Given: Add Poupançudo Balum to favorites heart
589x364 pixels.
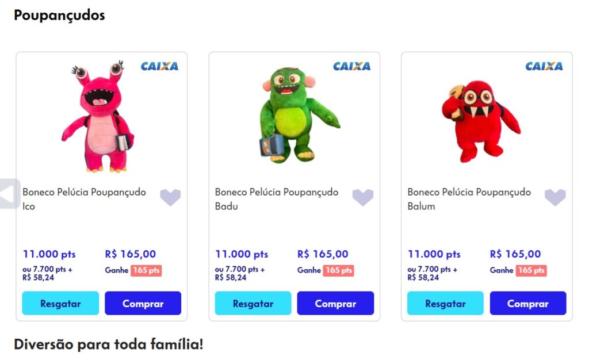Looking at the screenshot, I should (x=555, y=197).
